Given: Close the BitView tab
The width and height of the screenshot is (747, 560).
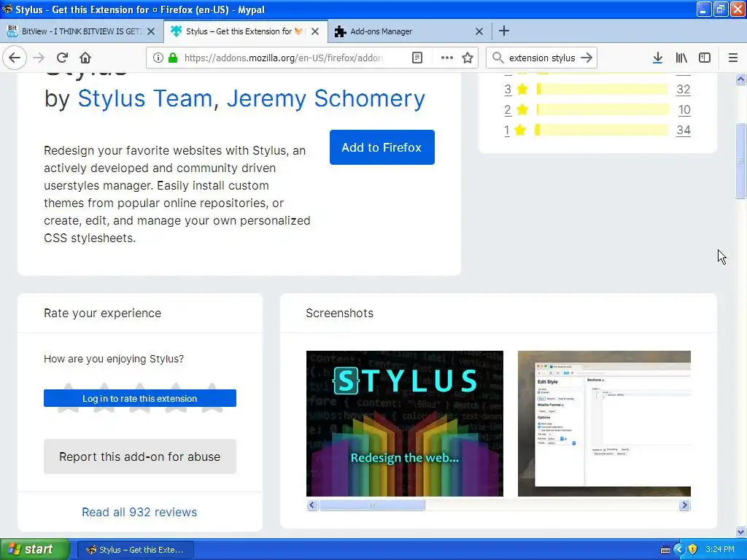Looking at the screenshot, I should click(151, 31).
